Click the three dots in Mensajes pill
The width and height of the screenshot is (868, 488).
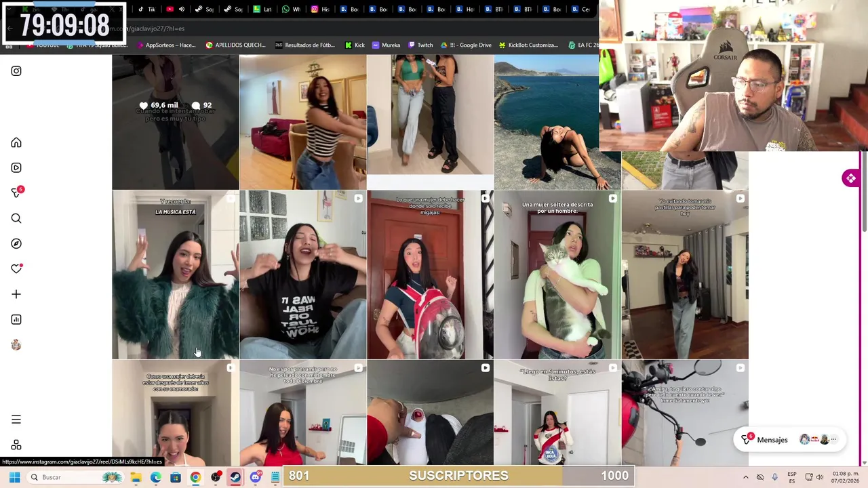[x=834, y=440]
